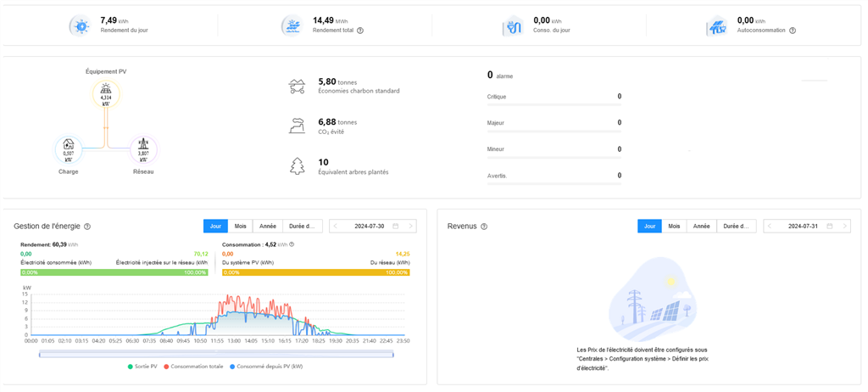Click the Réseau grid tower icon
The width and height of the screenshot is (868, 392).
[x=143, y=148]
